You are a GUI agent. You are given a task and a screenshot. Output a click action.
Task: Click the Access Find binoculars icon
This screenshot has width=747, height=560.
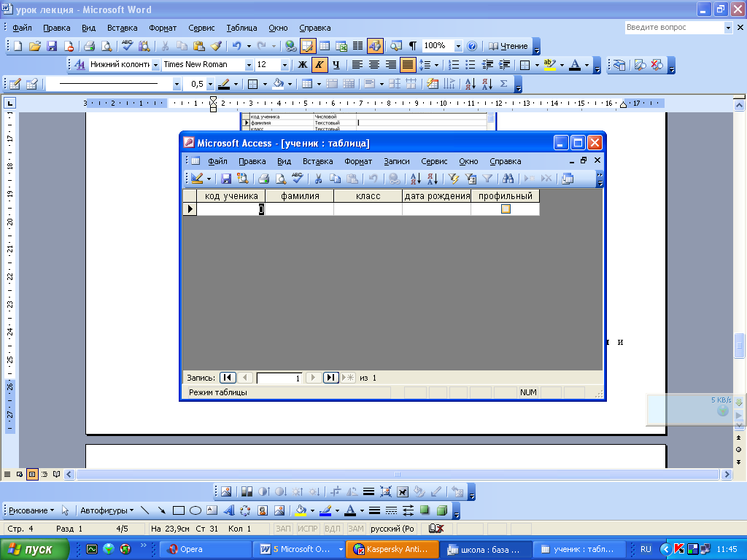click(508, 179)
